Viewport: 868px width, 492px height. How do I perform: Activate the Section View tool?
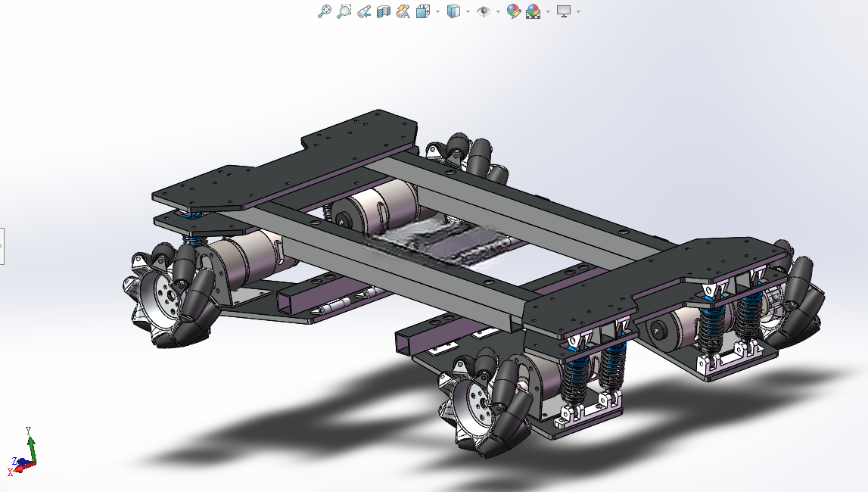[383, 11]
